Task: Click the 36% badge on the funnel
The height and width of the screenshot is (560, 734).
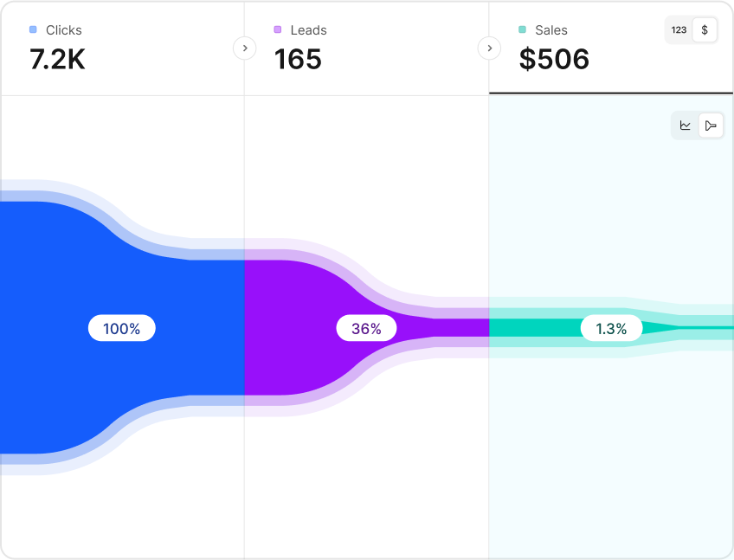Action: pyautogui.click(x=366, y=328)
